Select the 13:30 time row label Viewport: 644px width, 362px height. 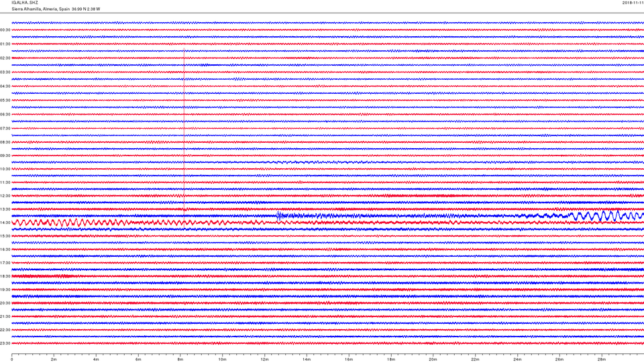point(5,209)
